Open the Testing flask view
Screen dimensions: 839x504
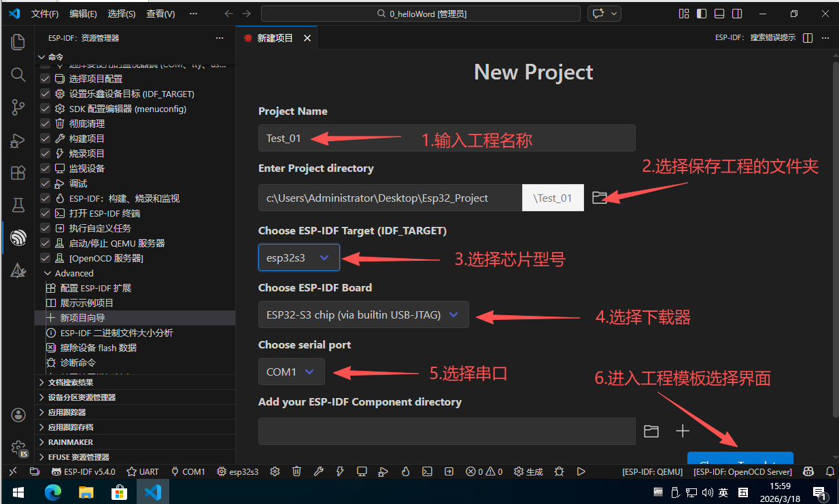[18, 204]
